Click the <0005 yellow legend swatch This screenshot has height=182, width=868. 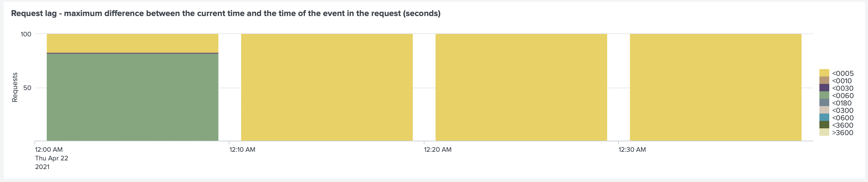[x=824, y=73]
